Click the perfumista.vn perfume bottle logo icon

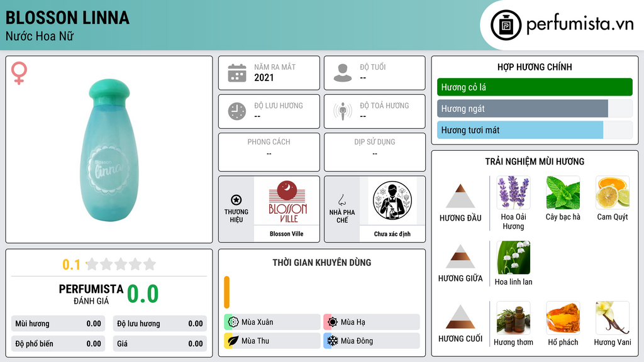[506, 25]
